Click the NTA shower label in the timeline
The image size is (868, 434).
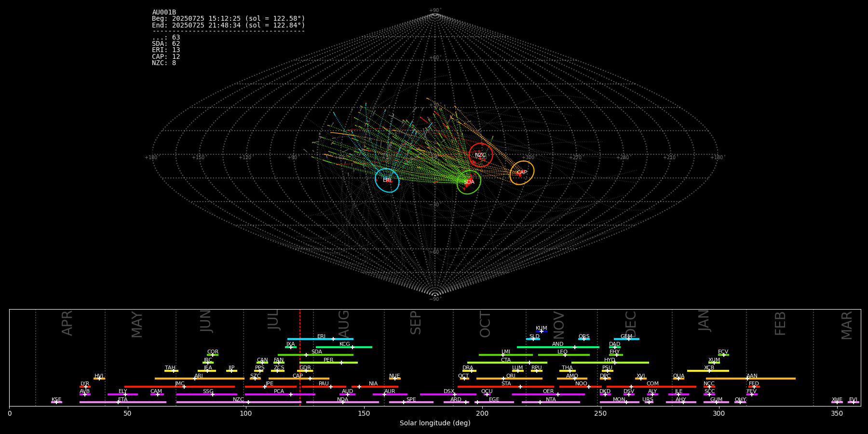(551, 400)
